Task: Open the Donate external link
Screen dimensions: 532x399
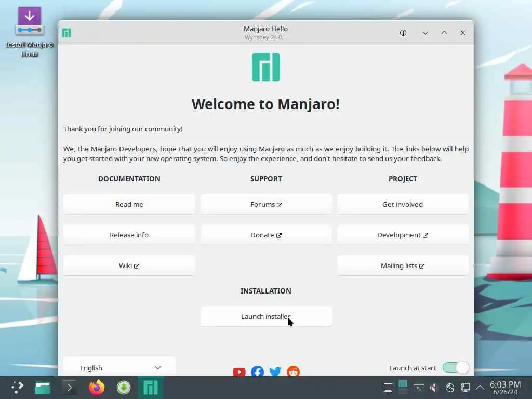Action: click(x=266, y=235)
